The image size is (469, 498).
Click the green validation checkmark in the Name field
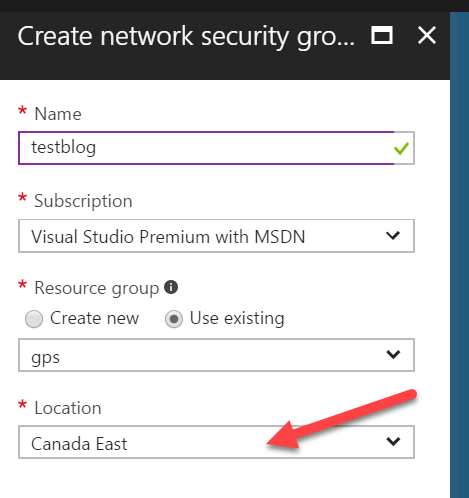tap(401, 148)
